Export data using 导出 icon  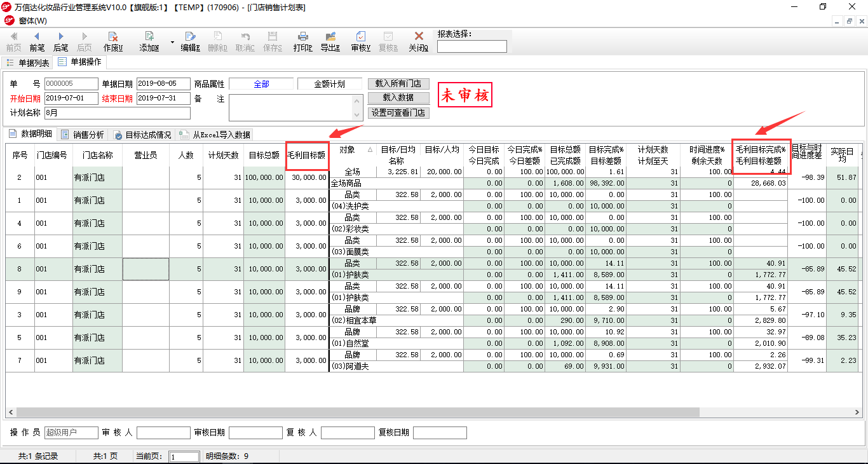[330, 41]
